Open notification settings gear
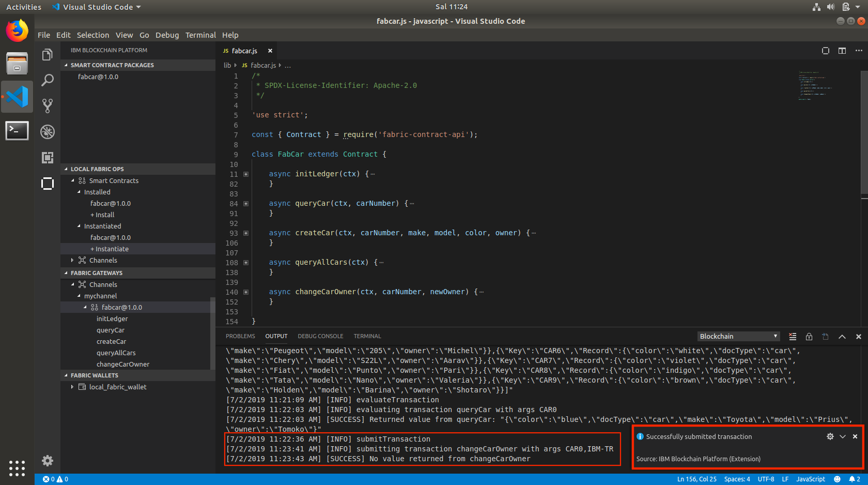Screen dimensions: 868x485 tap(830, 436)
